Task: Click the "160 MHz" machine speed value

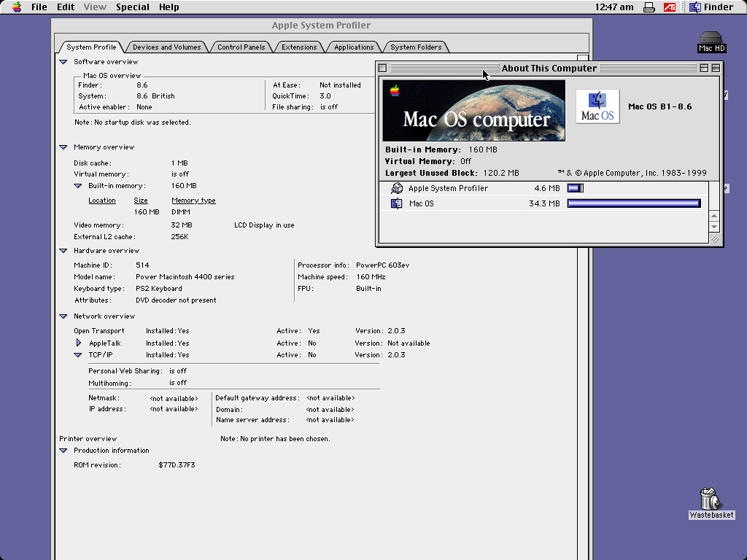Action: (371, 276)
